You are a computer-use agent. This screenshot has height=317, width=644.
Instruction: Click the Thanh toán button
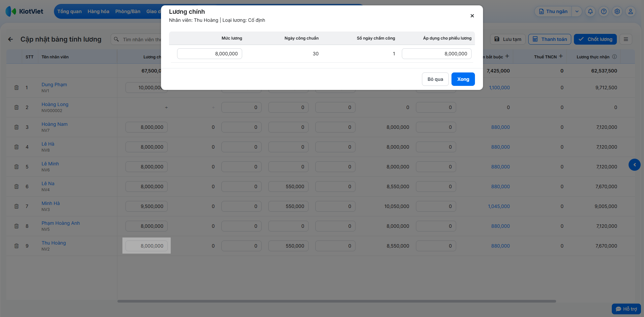pyautogui.click(x=550, y=39)
